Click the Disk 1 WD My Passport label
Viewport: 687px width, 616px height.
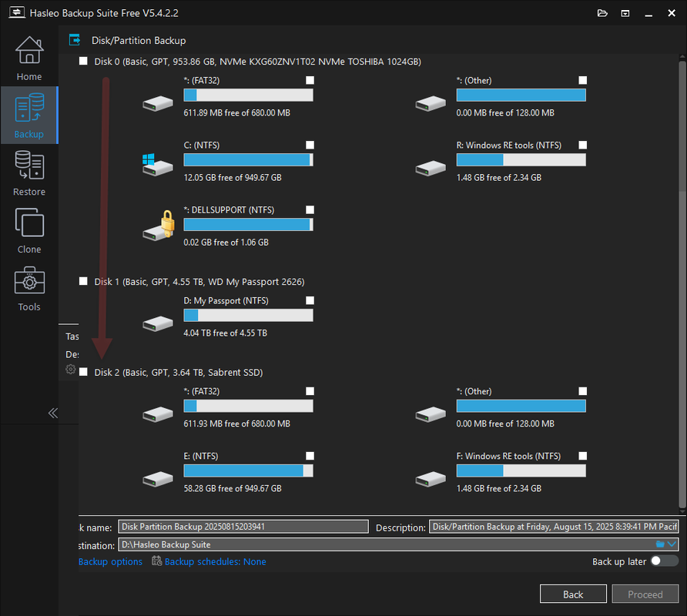(199, 282)
